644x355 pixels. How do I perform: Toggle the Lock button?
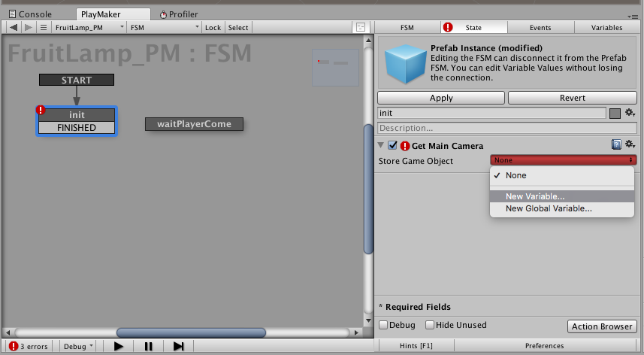(213, 28)
